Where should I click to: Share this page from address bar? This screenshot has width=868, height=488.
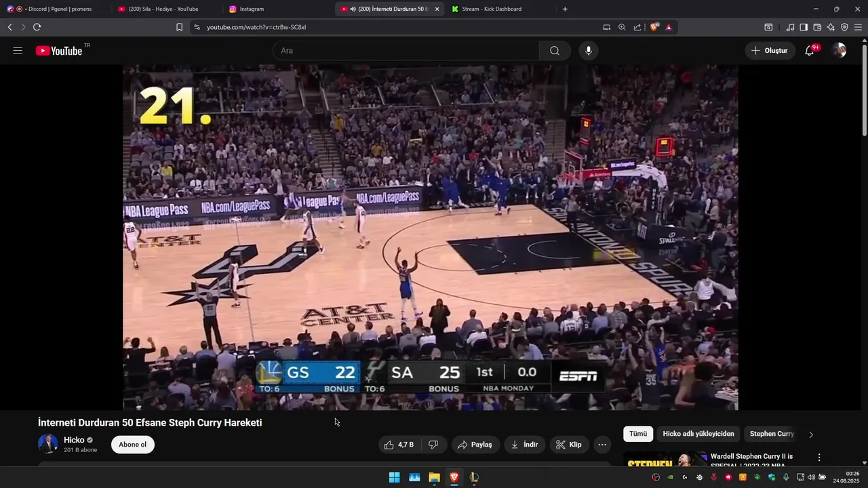point(637,27)
